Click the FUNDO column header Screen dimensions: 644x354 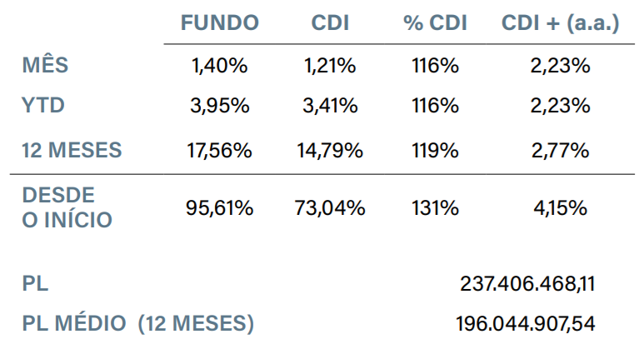point(219,22)
